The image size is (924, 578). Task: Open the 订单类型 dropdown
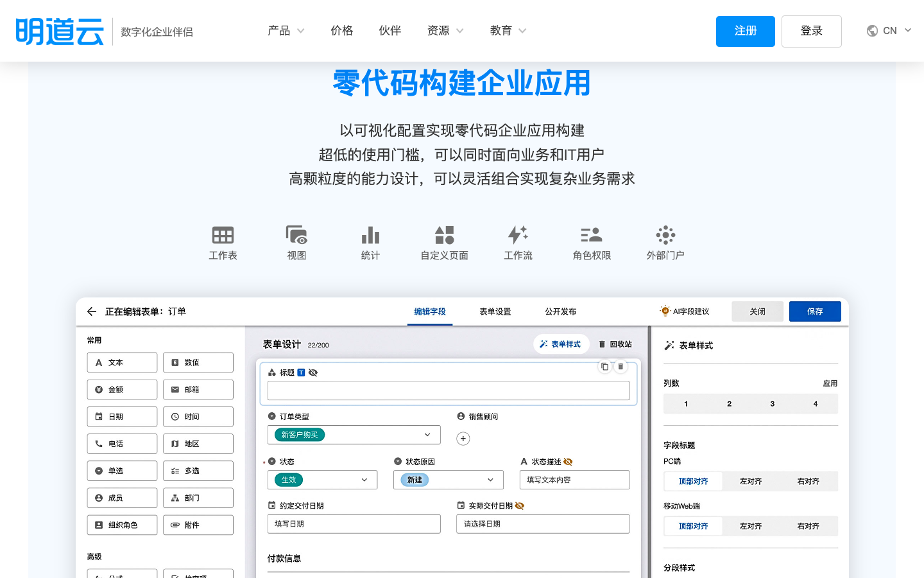coord(427,435)
